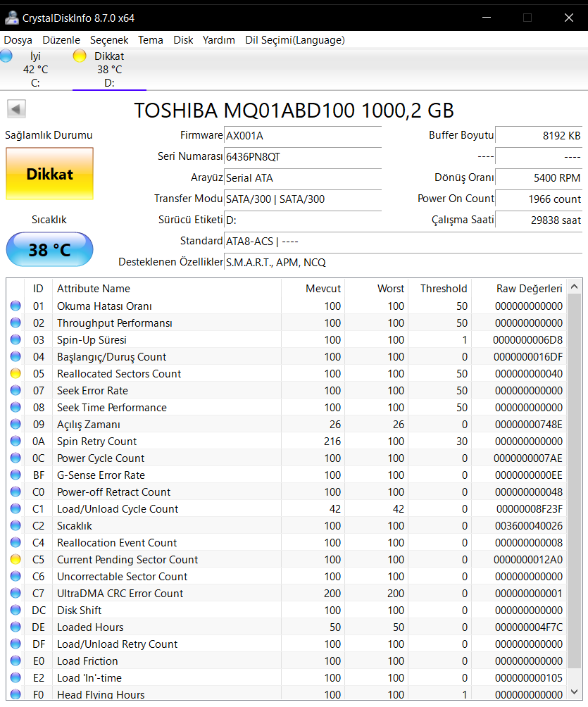Click the CrystalDiskInfo app icon in title bar
This screenshot has height=707, width=588.
11,18
